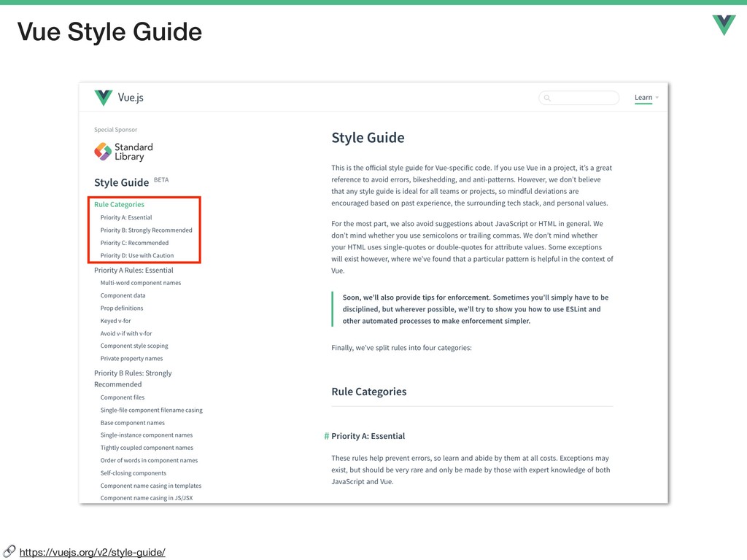Click the Vue logo at the slide's top right
The width and height of the screenshot is (747, 560).
724,25
